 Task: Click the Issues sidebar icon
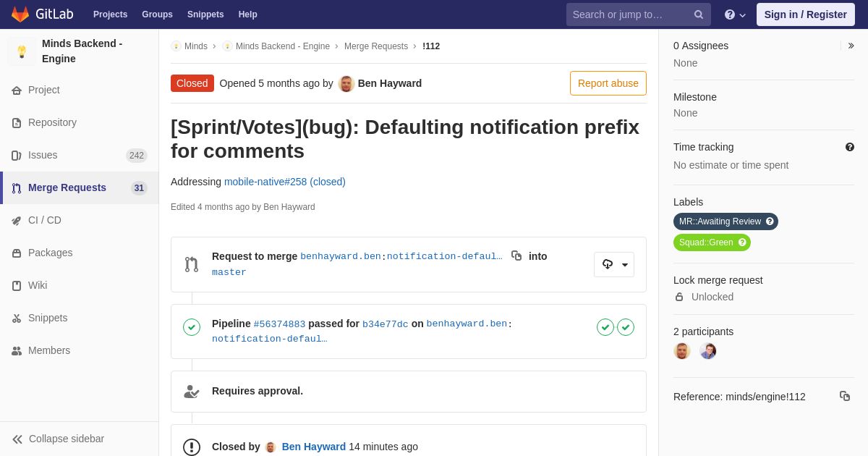(17, 156)
